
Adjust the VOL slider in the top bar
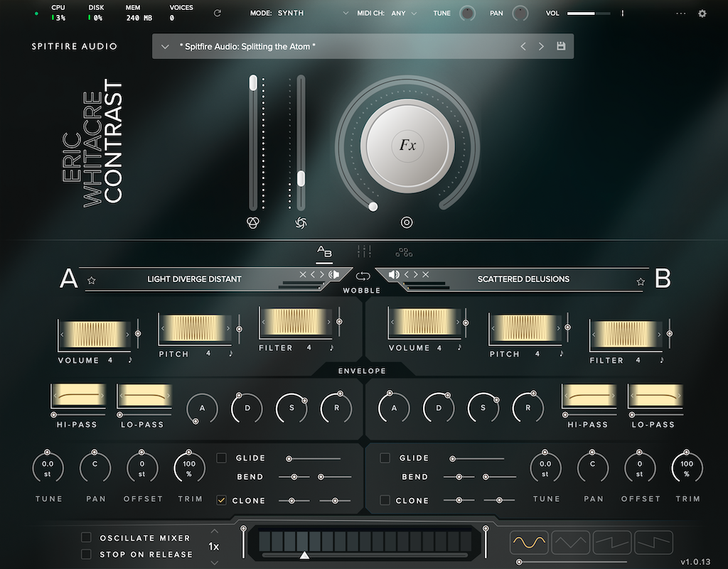coord(589,13)
